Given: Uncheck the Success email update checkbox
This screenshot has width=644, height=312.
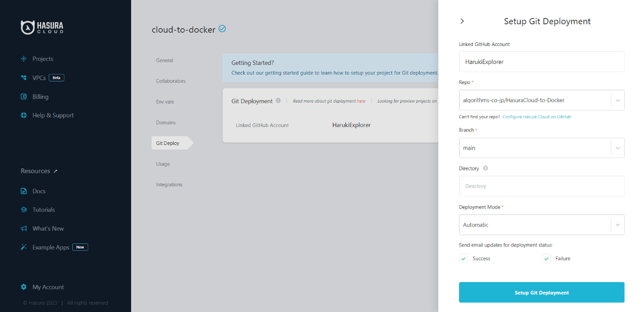Looking at the screenshot, I should tap(464, 259).
